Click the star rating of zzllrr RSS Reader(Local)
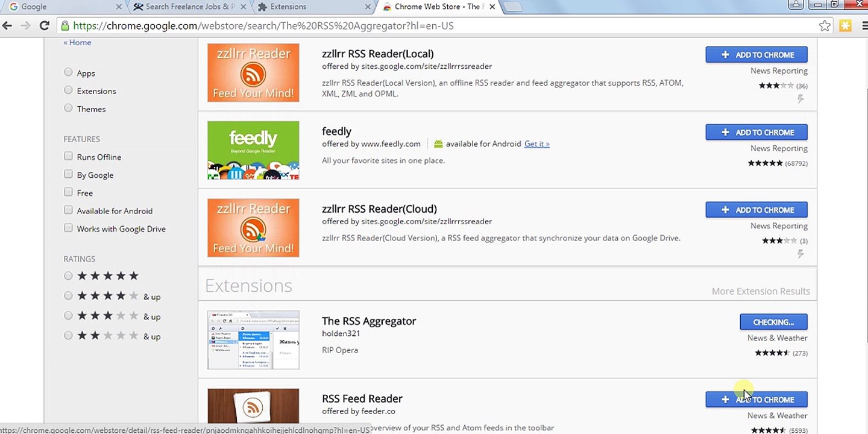The image size is (868, 434). coord(776,86)
